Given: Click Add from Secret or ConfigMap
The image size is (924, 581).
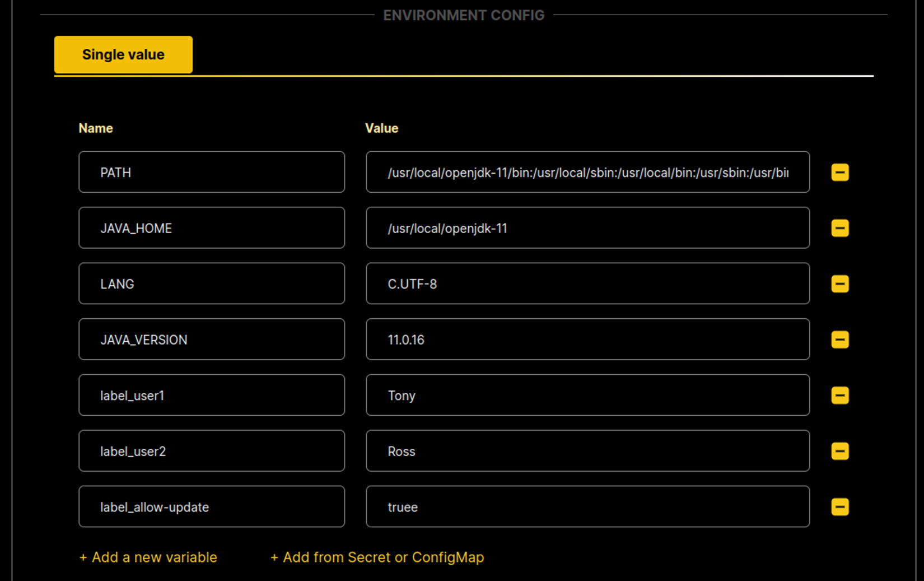Looking at the screenshot, I should 377,557.
